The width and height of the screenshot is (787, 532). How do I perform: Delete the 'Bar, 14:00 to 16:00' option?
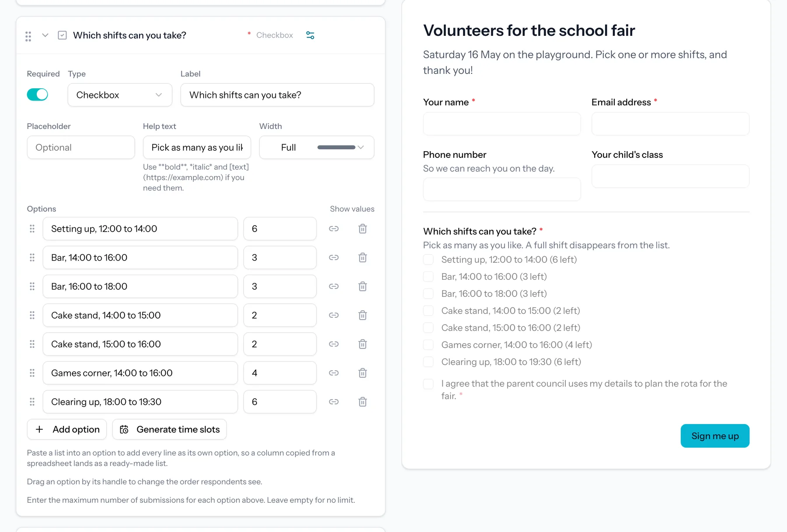pos(362,257)
